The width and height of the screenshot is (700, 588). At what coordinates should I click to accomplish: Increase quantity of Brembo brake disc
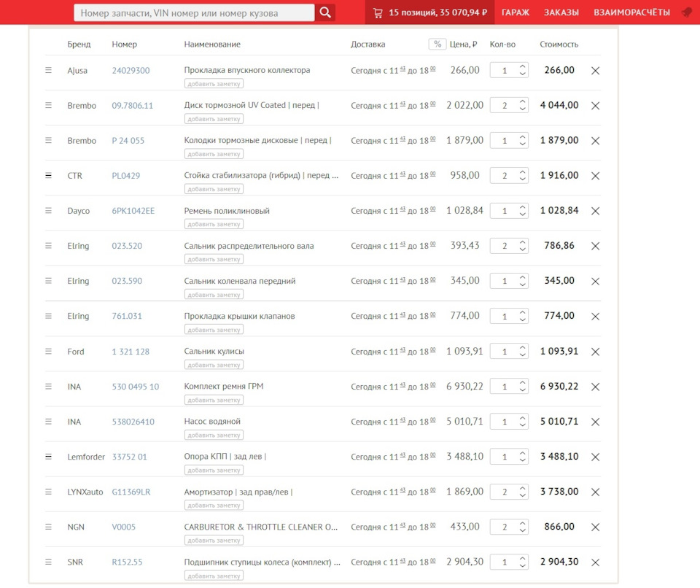point(522,102)
